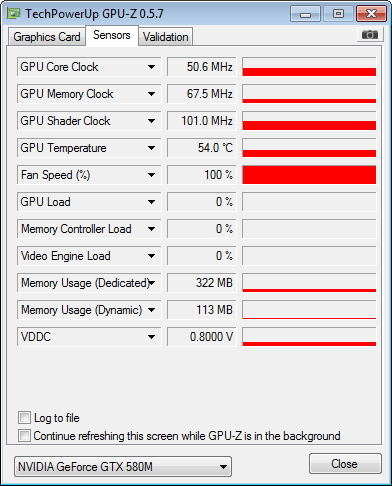Switch to the Graphics Card tab
Image resolution: width=392 pixels, height=486 pixels.
(47, 37)
